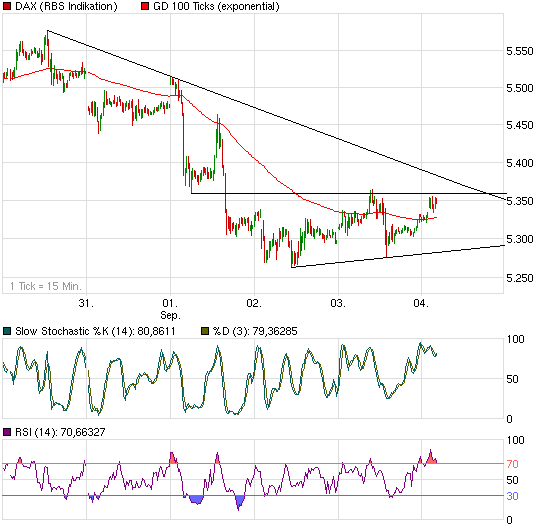Click the '03.' date axis label
The width and height of the screenshot is (545, 528).
[338, 303]
